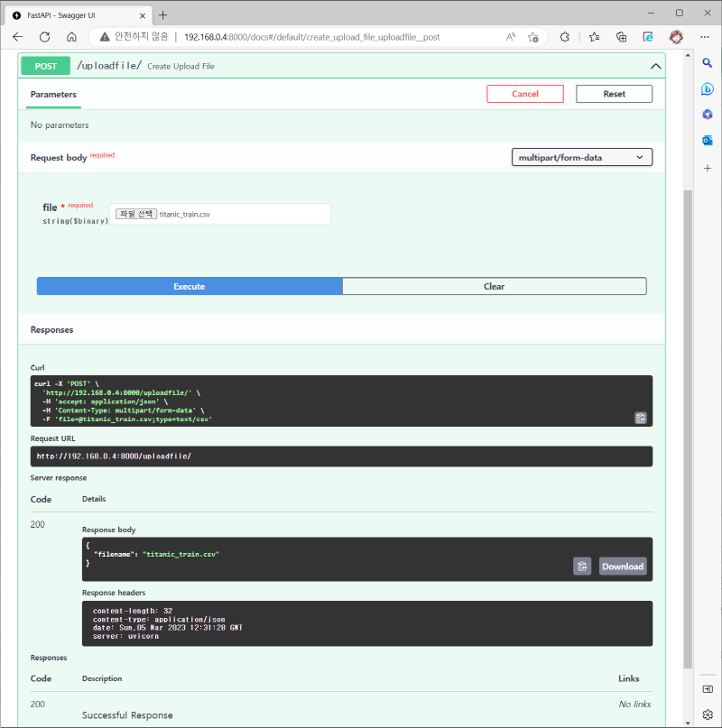Add a new sidebar app

(708, 168)
